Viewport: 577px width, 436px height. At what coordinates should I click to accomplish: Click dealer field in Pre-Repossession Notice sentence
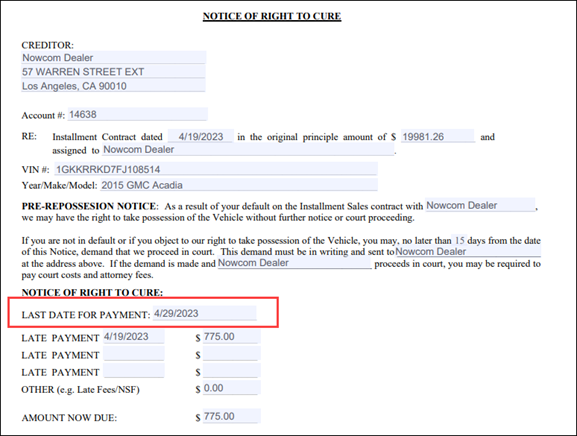(480, 205)
